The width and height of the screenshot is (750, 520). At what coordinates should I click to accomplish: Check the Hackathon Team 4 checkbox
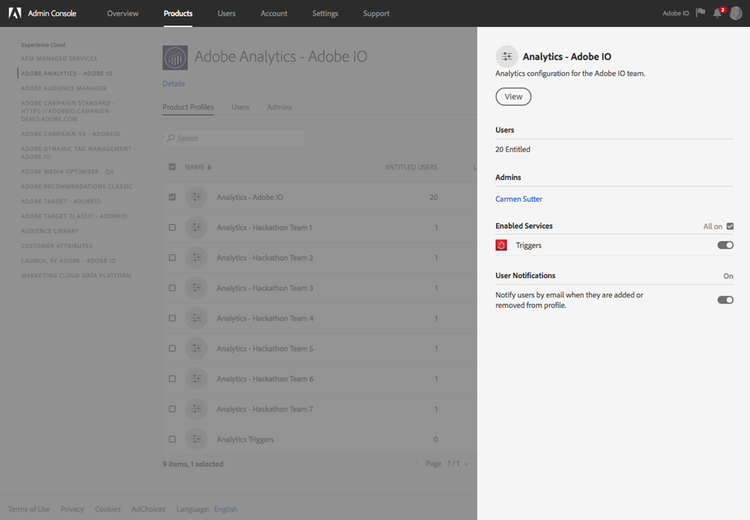172,318
